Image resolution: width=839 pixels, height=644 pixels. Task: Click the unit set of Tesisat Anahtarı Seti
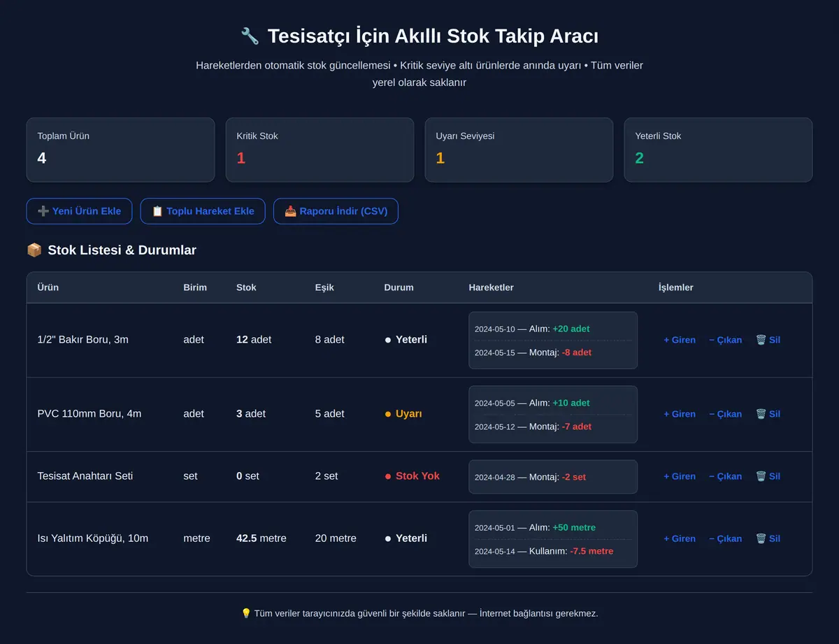pos(190,476)
